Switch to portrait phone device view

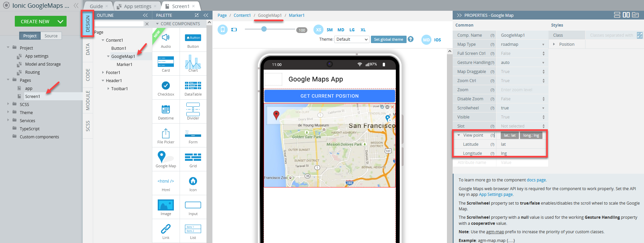coord(223,30)
